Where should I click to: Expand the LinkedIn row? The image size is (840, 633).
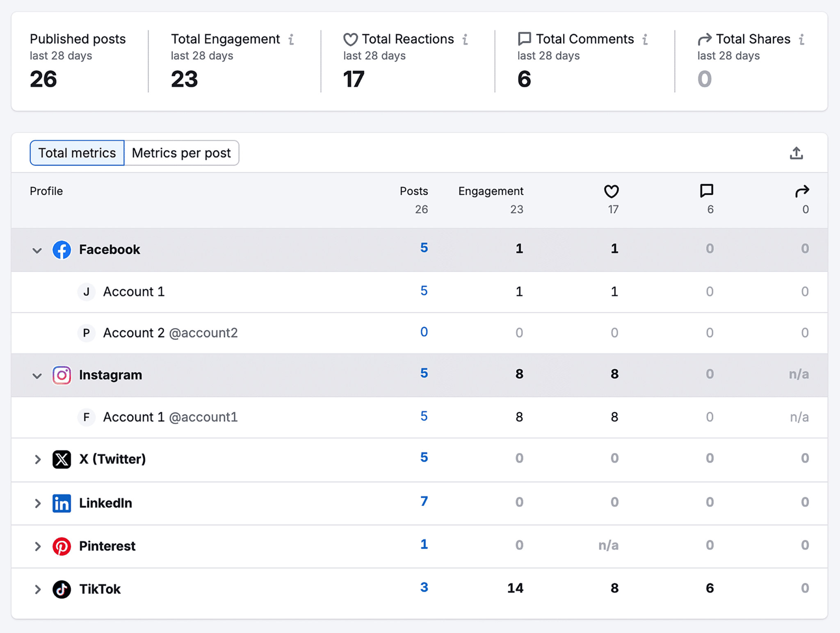click(37, 503)
